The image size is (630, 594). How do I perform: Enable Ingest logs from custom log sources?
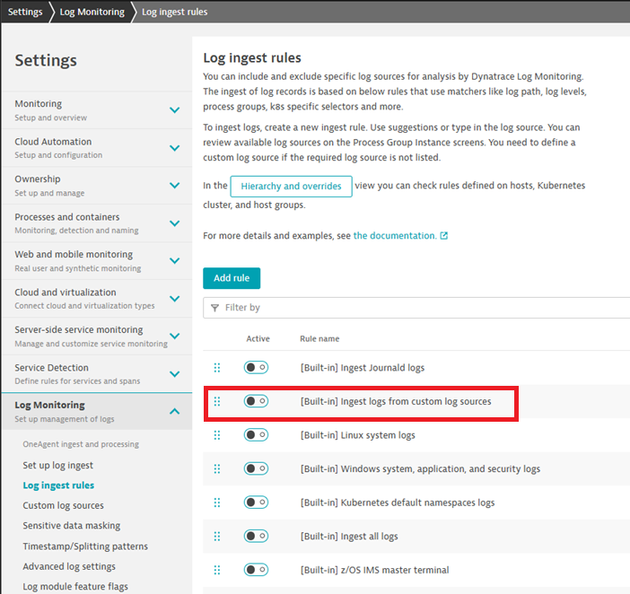[x=256, y=401]
